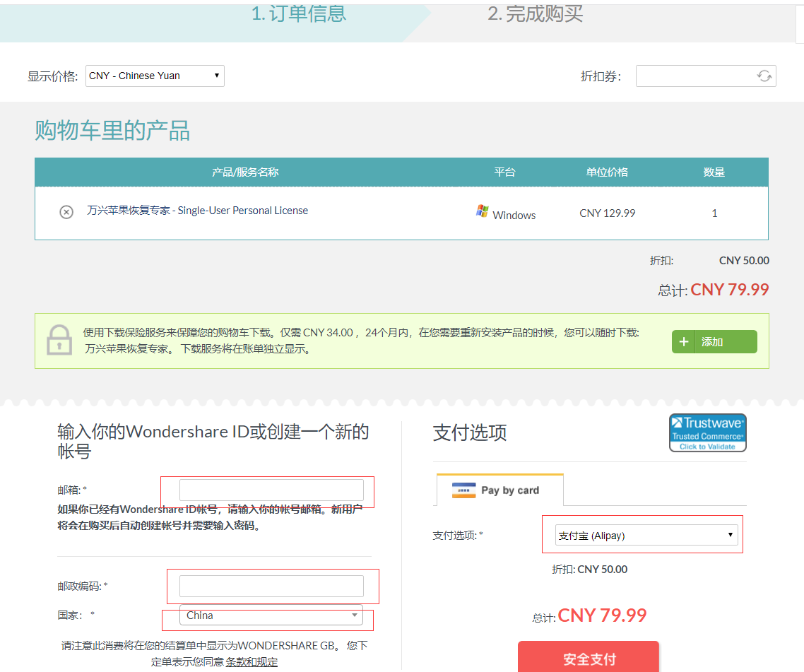Focus the 邮箱 email input field
Viewport: 804px width, 672px height.
click(x=271, y=490)
